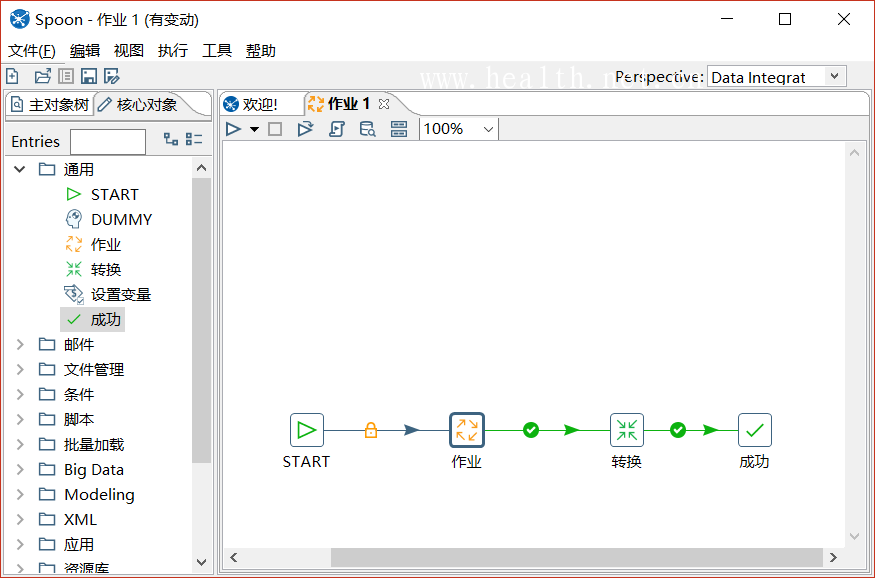Open the 编辑 menu
The height and width of the screenshot is (578, 875).
(85, 51)
